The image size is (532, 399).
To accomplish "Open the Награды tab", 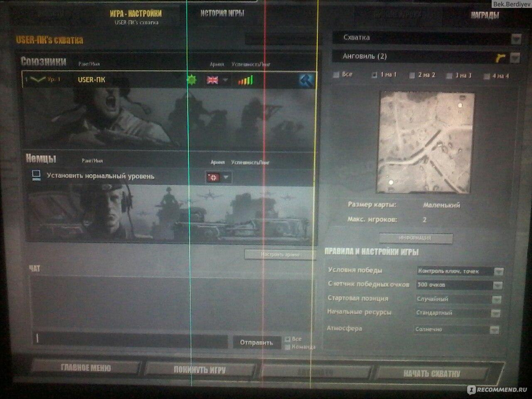I will pos(485,16).
